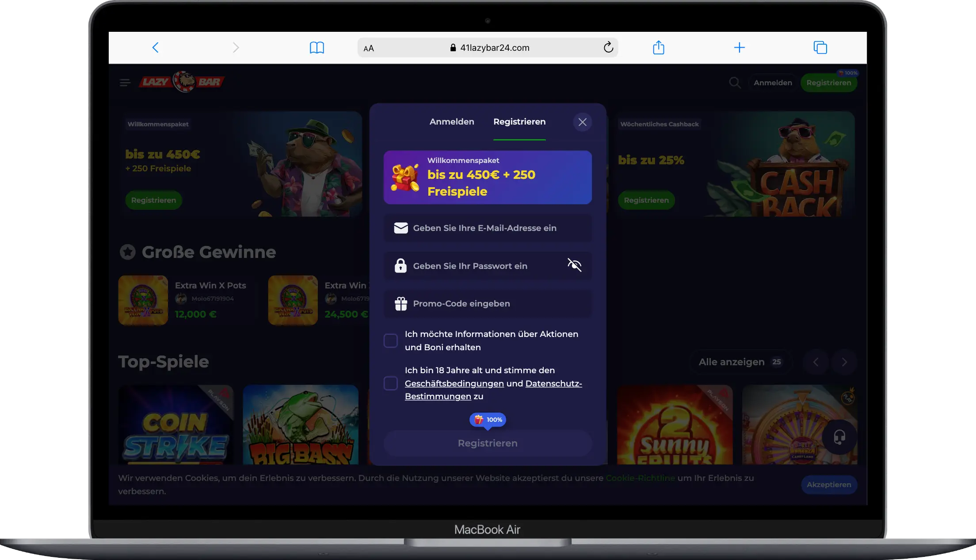
Task: Click Registrieren on Willkommenspaket banner
Action: click(x=153, y=200)
